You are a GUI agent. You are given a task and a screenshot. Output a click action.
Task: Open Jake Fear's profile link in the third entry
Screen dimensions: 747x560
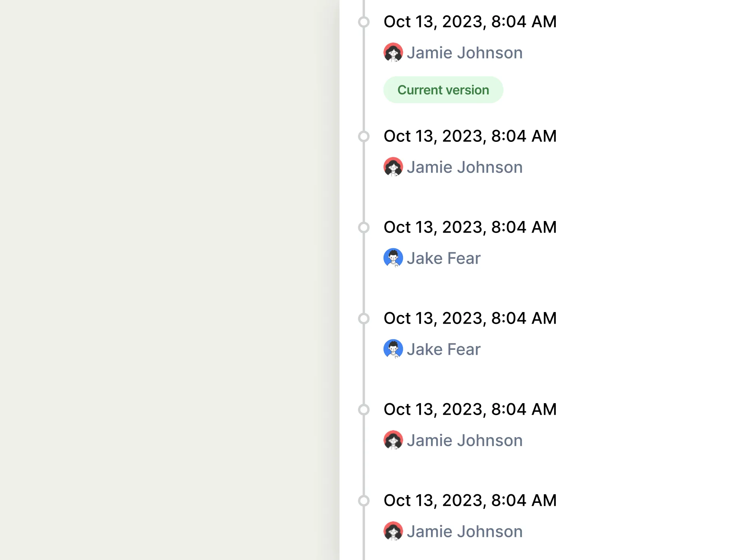click(444, 258)
